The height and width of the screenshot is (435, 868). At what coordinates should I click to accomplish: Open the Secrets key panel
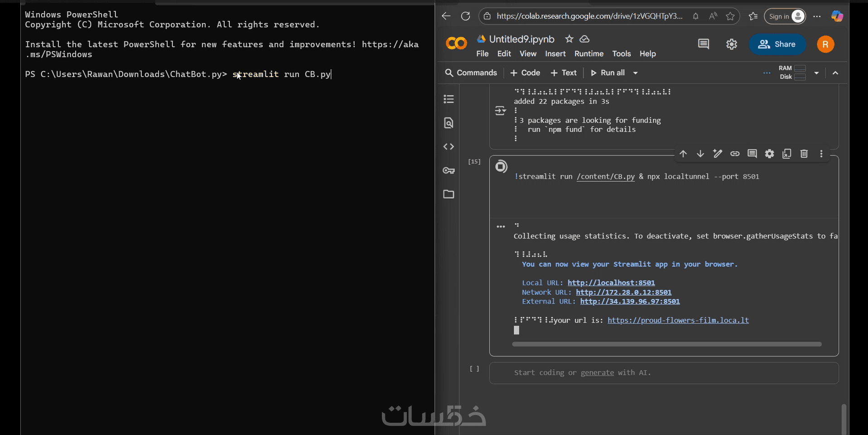[x=448, y=170]
